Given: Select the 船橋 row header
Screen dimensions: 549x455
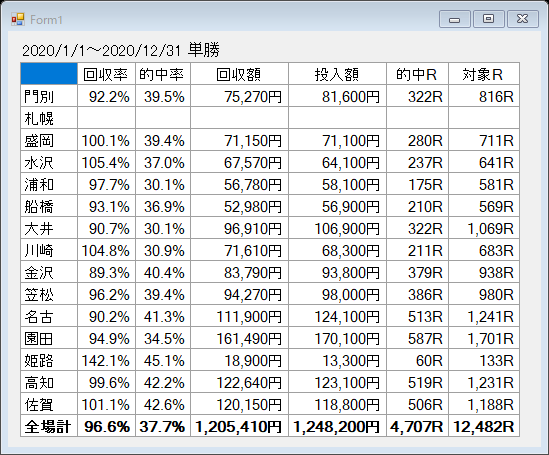Looking at the screenshot, I should pos(49,206).
